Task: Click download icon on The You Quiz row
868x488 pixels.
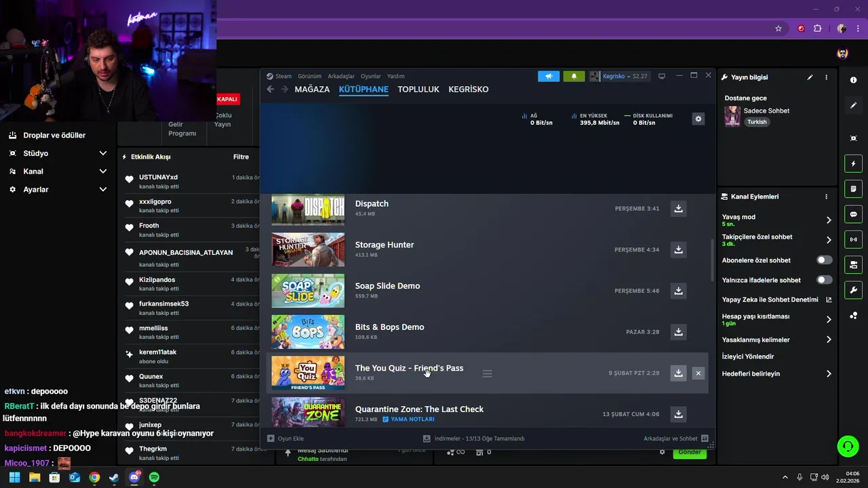Action: [x=678, y=373]
